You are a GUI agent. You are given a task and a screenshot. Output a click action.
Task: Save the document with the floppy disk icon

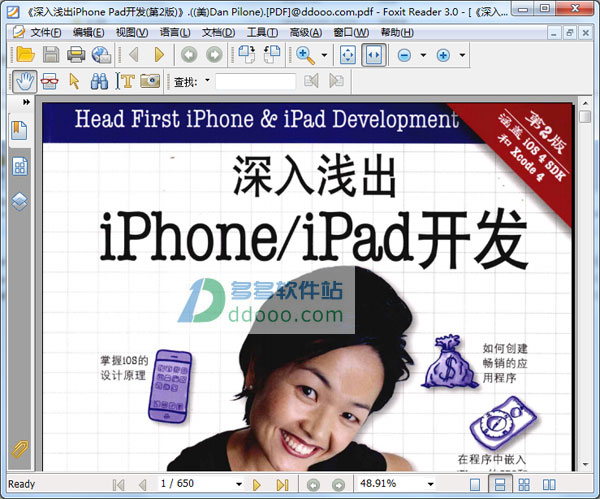(x=51, y=55)
